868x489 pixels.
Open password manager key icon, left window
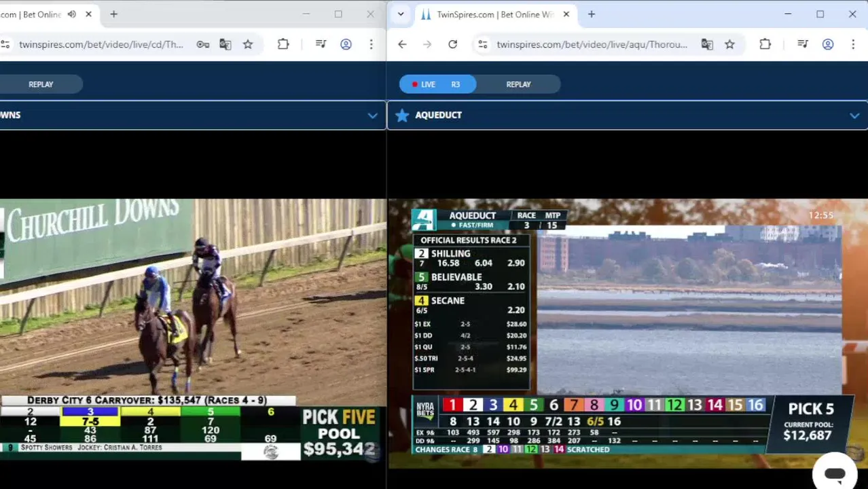202,44
